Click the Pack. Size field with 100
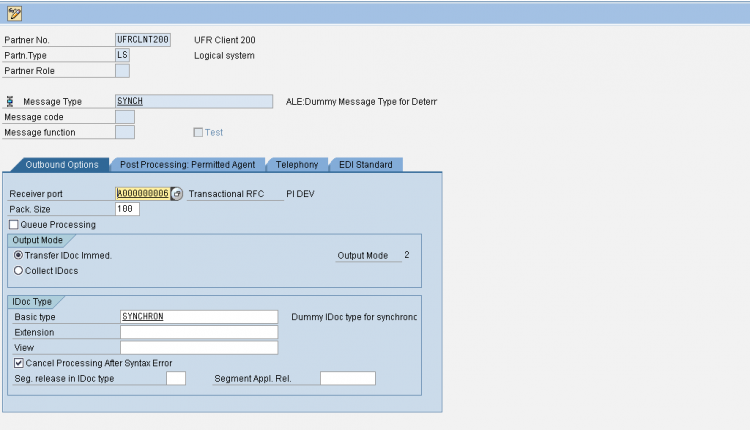 point(127,209)
